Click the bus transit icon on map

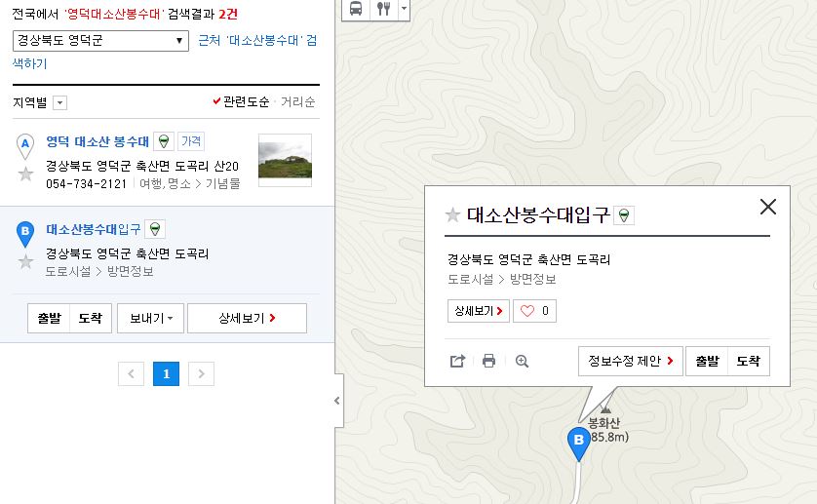(355, 9)
